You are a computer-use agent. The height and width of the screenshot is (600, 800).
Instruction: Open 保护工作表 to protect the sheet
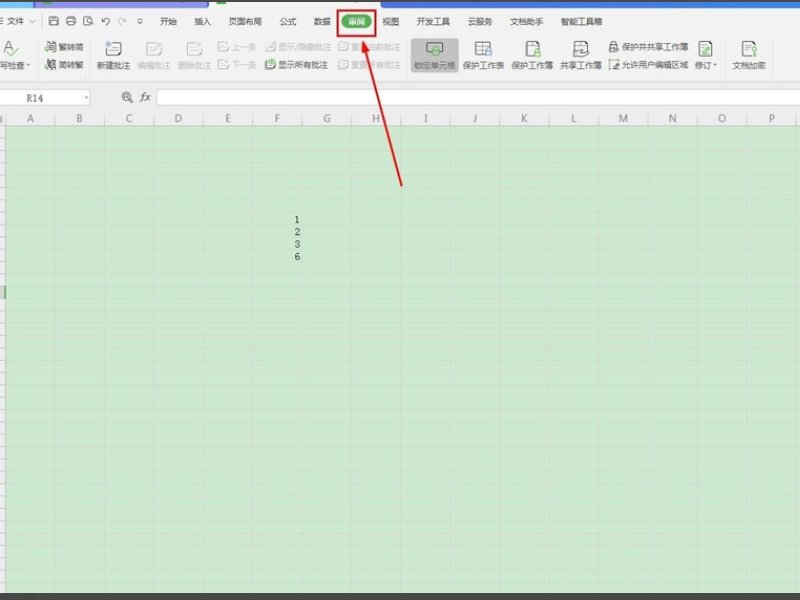pyautogui.click(x=483, y=53)
